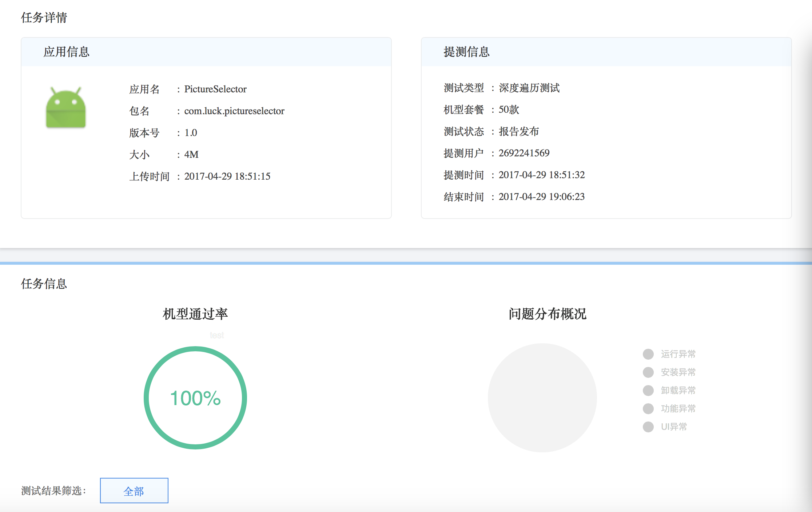This screenshot has width=812, height=512.
Task: Toggle the 安装异常 legend dot
Action: pyautogui.click(x=648, y=372)
